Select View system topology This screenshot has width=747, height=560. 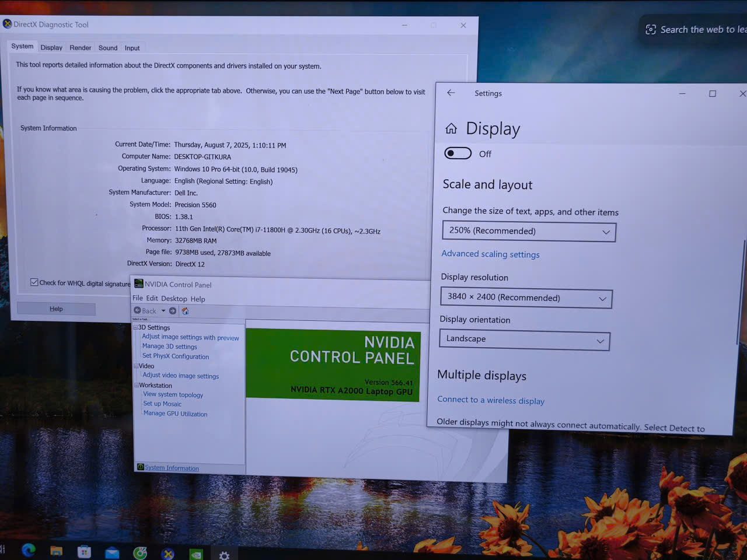pyautogui.click(x=173, y=394)
